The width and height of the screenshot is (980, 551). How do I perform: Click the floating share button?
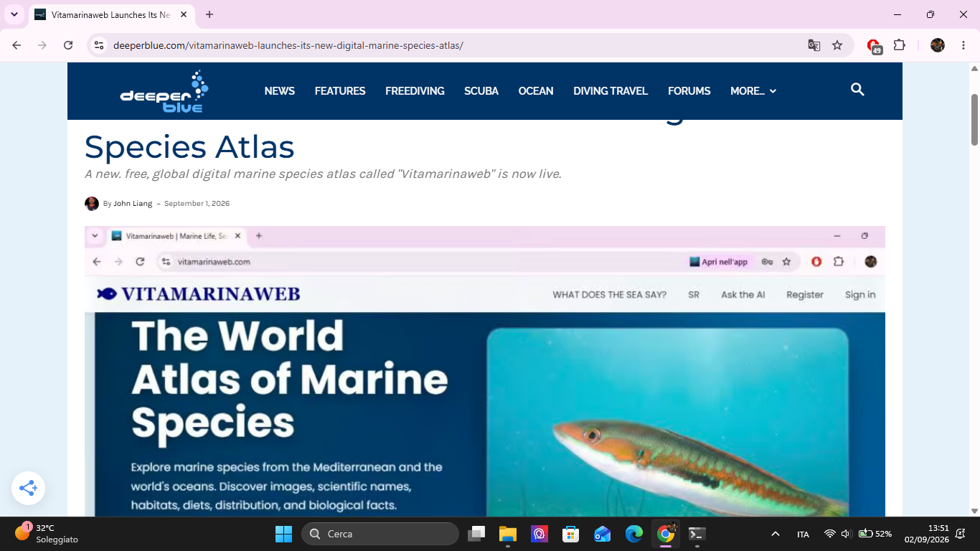29,489
